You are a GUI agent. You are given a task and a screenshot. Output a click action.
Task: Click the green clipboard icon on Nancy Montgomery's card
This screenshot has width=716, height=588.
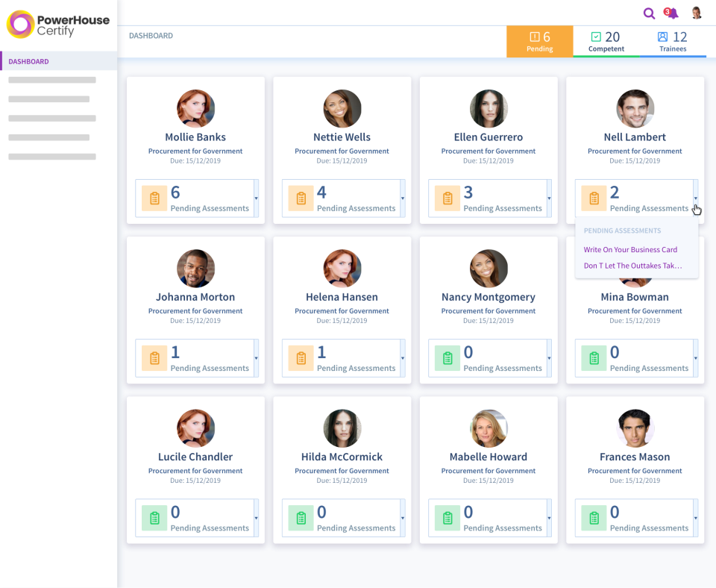click(447, 358)
